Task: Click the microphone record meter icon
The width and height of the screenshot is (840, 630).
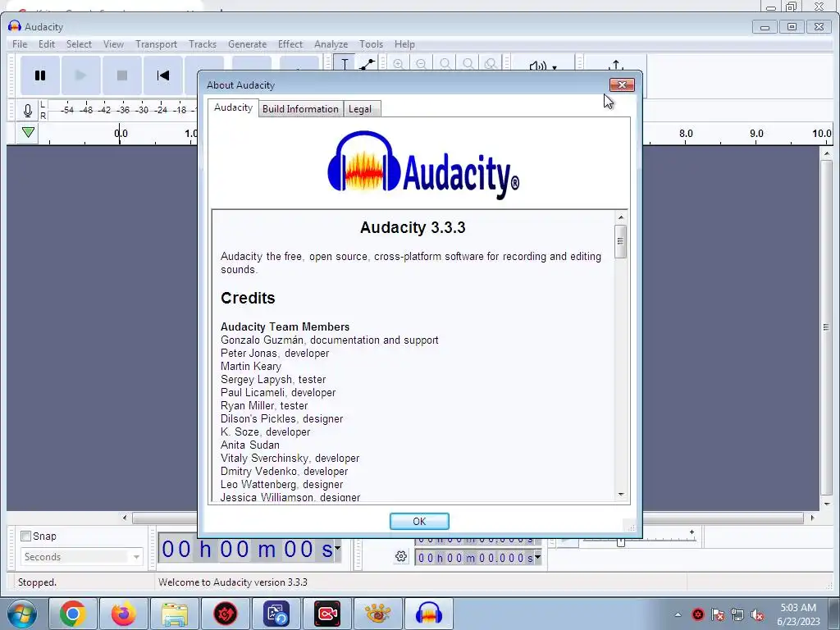Action: tap(28, 111)
